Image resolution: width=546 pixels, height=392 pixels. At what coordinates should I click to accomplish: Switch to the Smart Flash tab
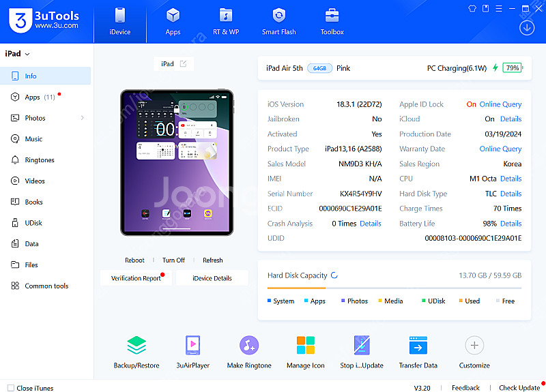coord(278,22)
